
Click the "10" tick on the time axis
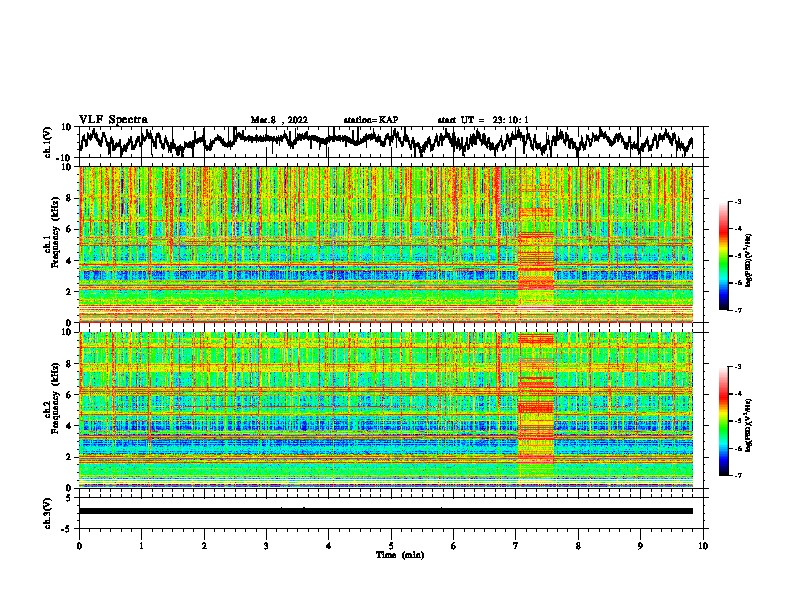(703, 546)
